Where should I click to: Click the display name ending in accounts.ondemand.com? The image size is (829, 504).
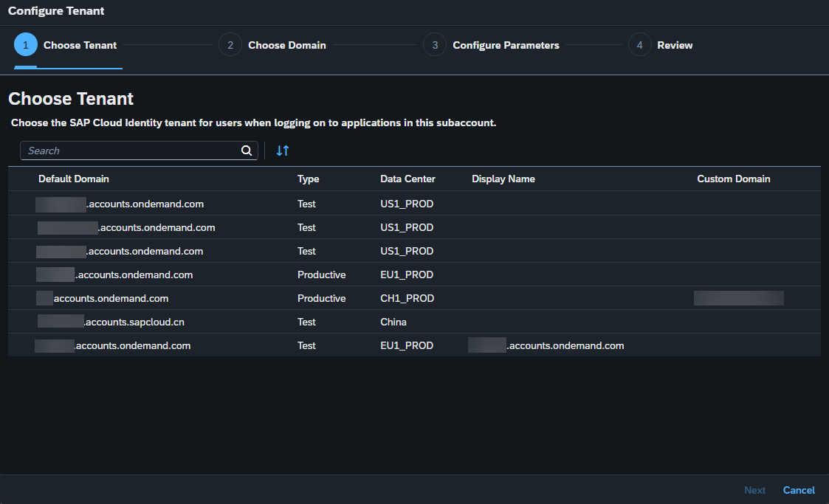(546, 345)
